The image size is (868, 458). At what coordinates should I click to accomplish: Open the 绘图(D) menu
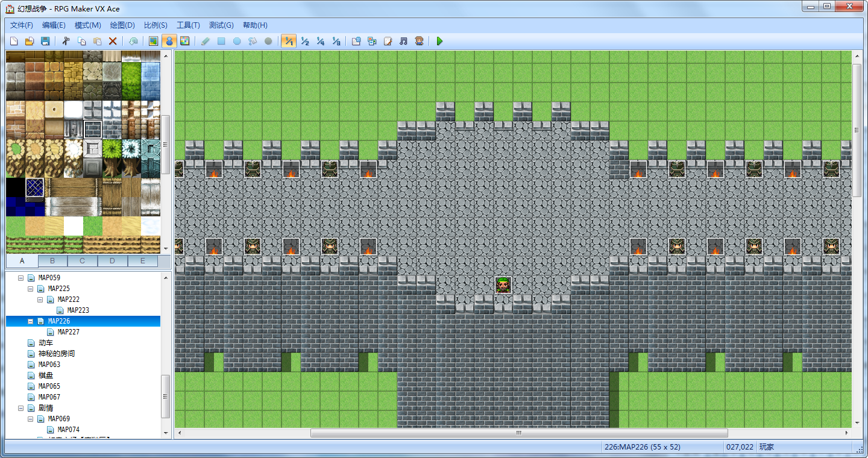click(122, 25)
